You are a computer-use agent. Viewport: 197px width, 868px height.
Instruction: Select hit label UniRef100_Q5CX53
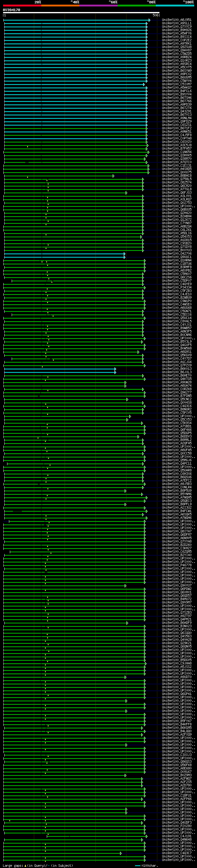click(x=177, y=420)
